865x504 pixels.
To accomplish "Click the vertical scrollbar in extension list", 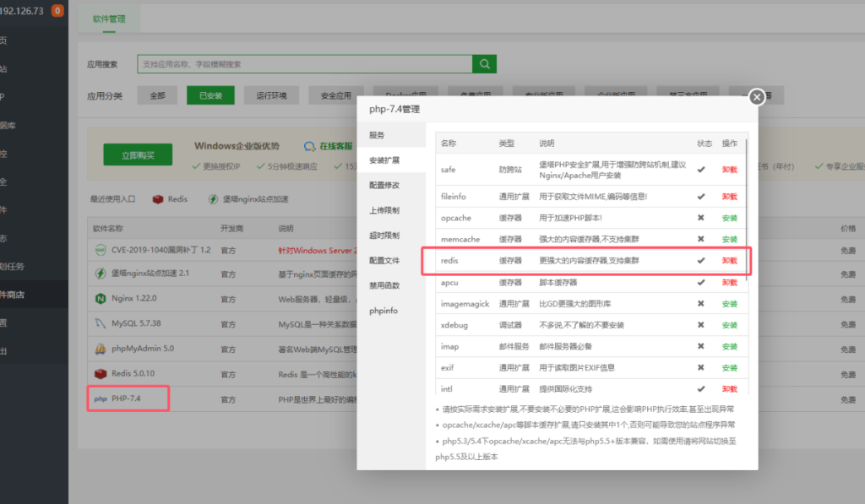I will (747, 209).
